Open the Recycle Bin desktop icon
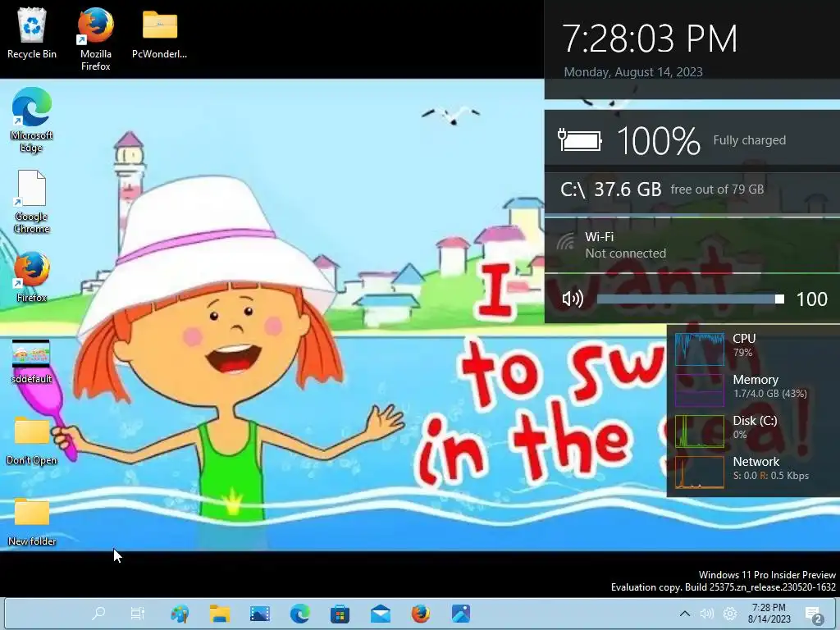Viewport: 840px width, 630px height. coord(32,33)
